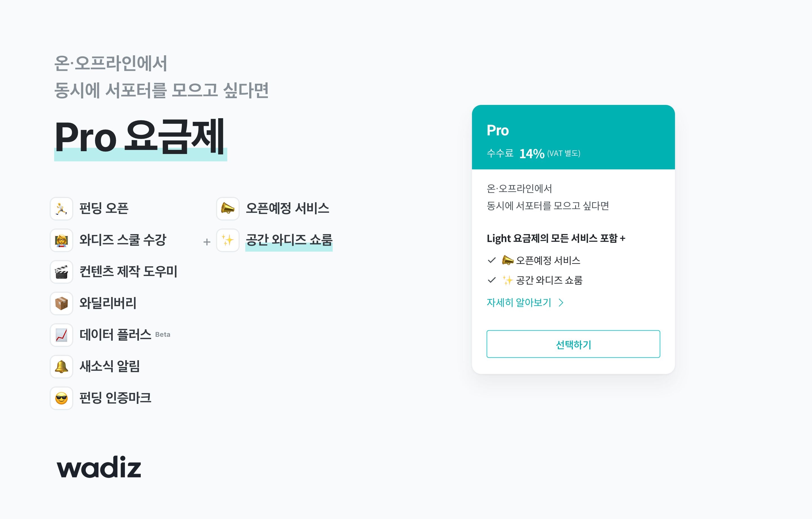812x519 pixels.
Task: Click the bell icon for 새소식 알림
Action: pos(61,366)
